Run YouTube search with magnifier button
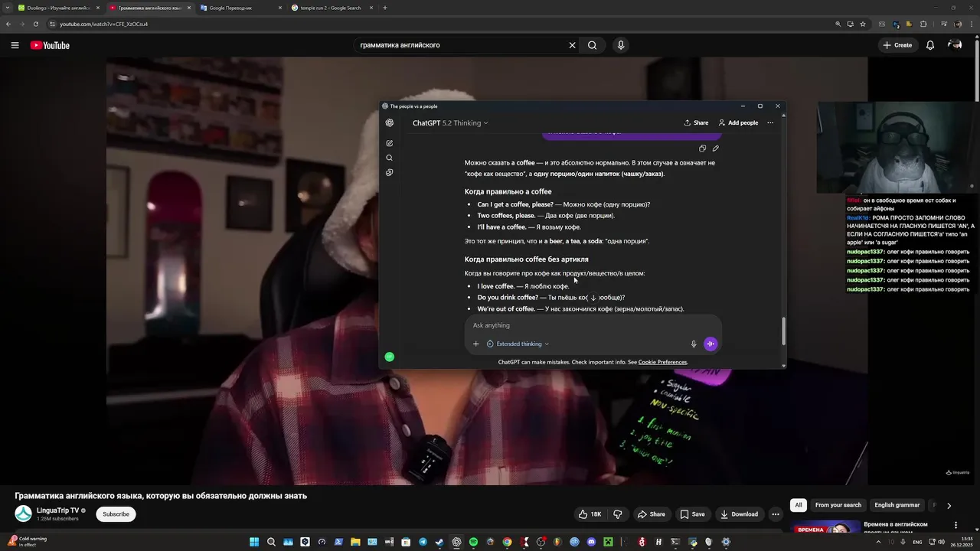 [592, 45]
